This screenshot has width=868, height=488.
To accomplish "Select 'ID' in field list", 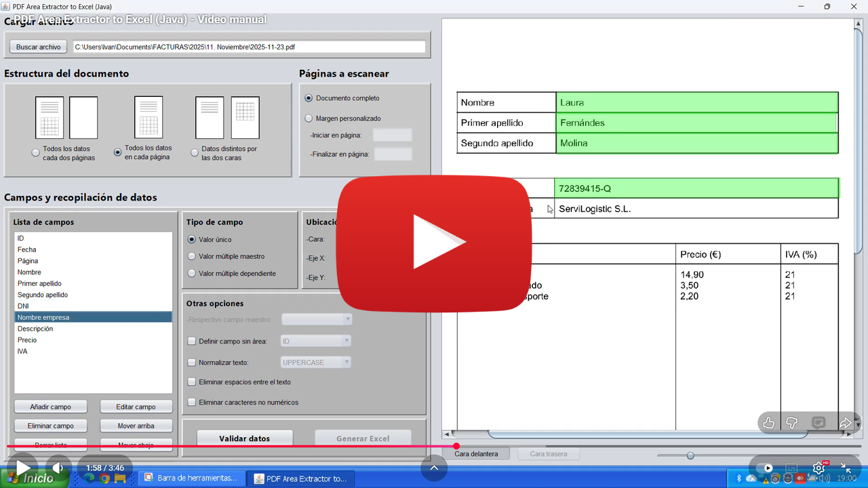I will tap(94, 239).
